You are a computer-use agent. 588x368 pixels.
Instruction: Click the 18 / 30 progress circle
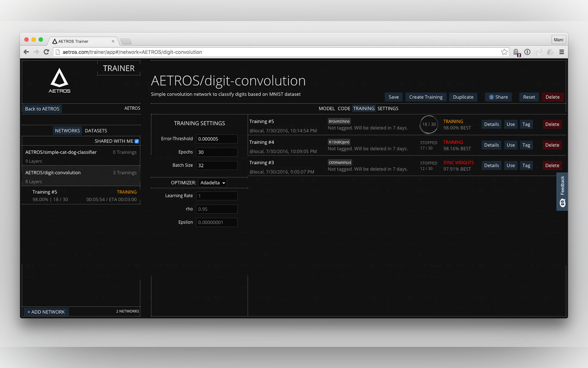tap(429, 124)
